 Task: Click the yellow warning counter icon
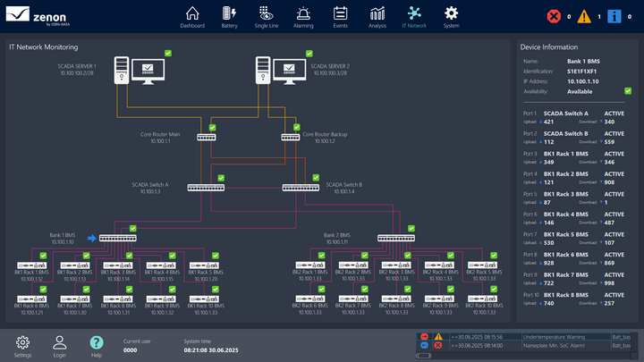point(584,16)
